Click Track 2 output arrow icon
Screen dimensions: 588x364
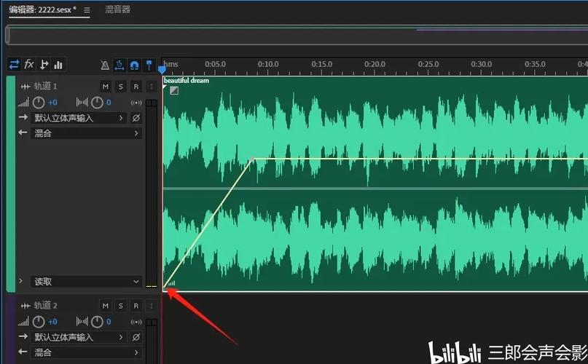click(23, 352)
